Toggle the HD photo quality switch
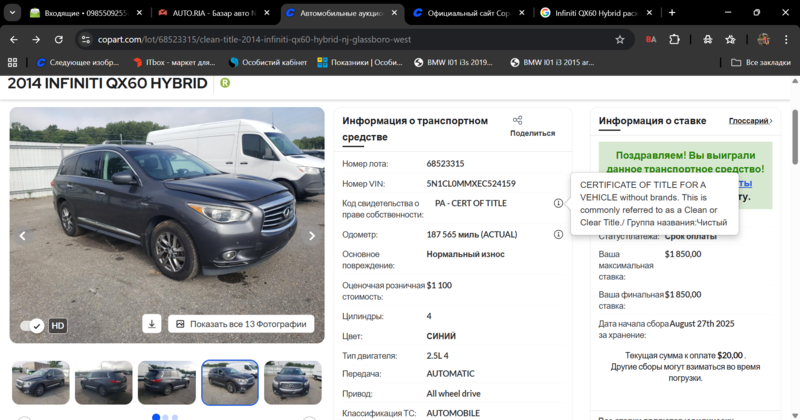This screenshot has width=800, height=420. pos(32,326)
